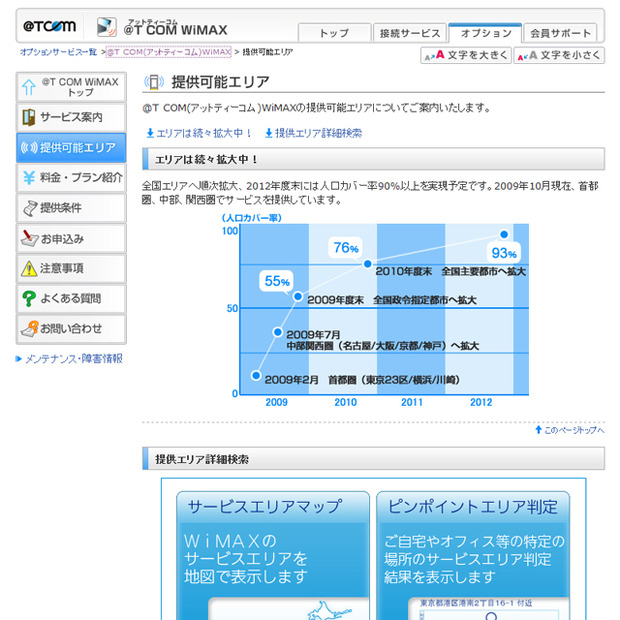620x620 pixels.
Task: Open the 会員サポート tab
Action: (x=560, y=33)
